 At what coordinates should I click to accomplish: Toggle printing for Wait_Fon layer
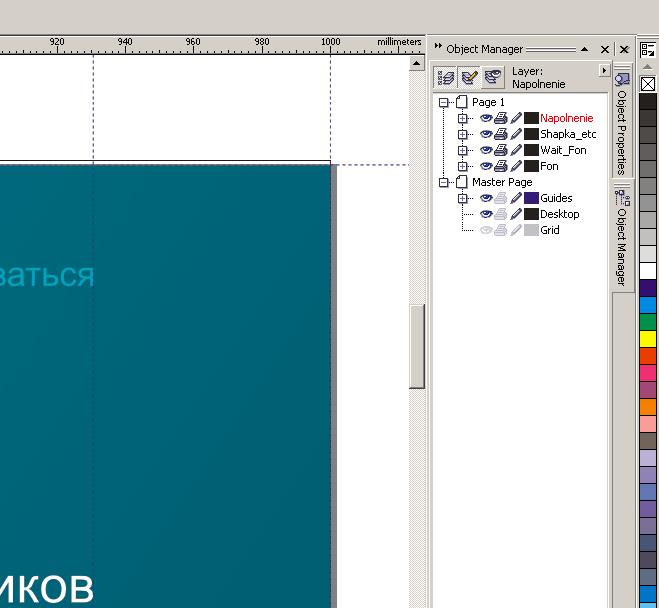click(x=501, y=150)
